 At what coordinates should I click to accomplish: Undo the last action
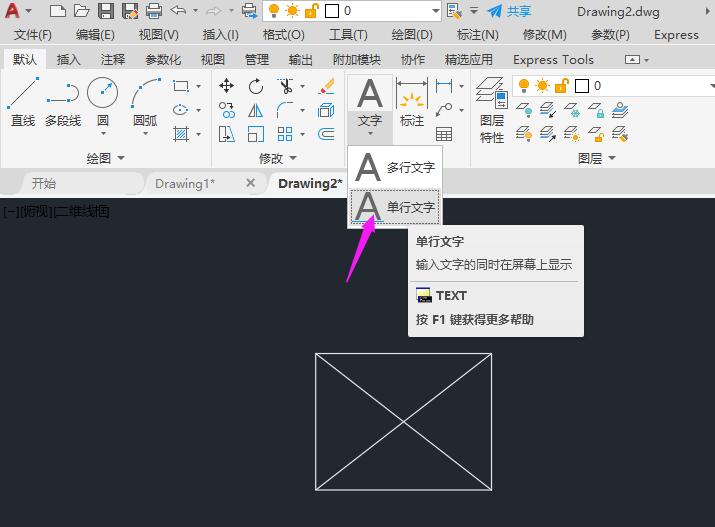tap(178, 10)
